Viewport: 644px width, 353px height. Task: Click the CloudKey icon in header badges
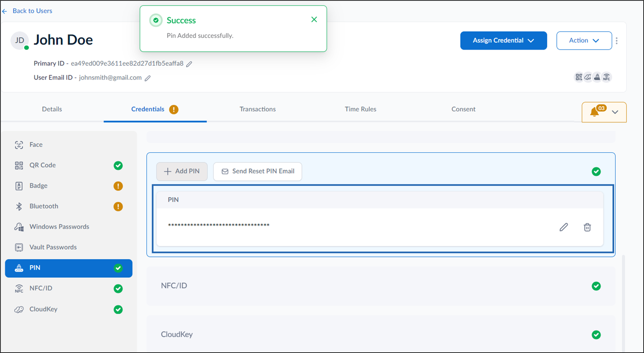click(588, 77)
